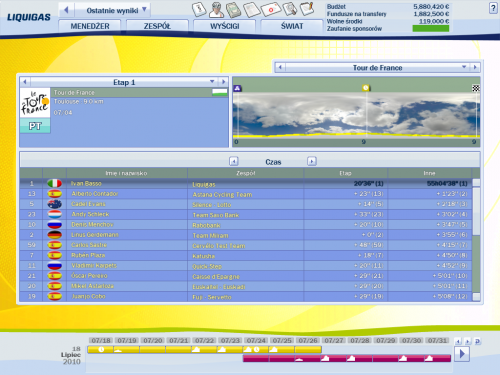Click team Caisse d'Epargne
Viewport: 500px width, 375px height.
[x=216, y=277]
